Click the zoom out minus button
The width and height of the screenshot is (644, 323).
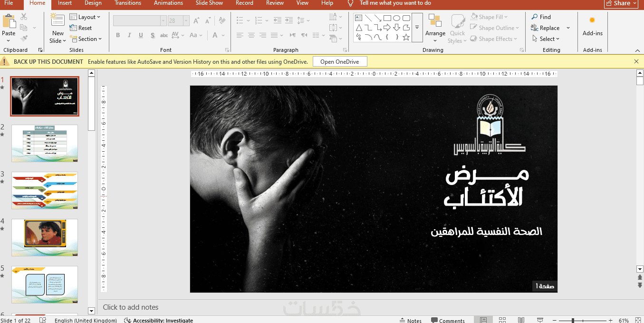[555, 321]
